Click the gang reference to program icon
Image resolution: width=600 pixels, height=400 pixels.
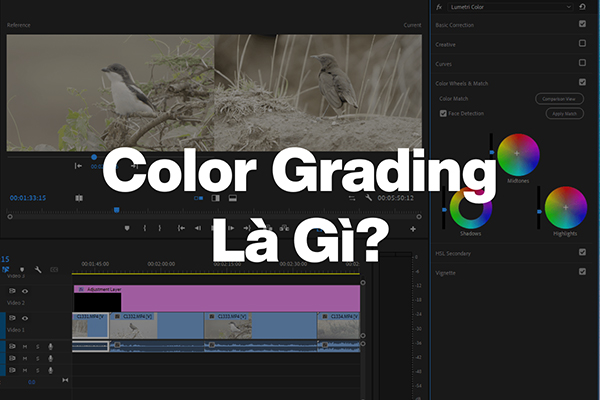pos(79,198)
